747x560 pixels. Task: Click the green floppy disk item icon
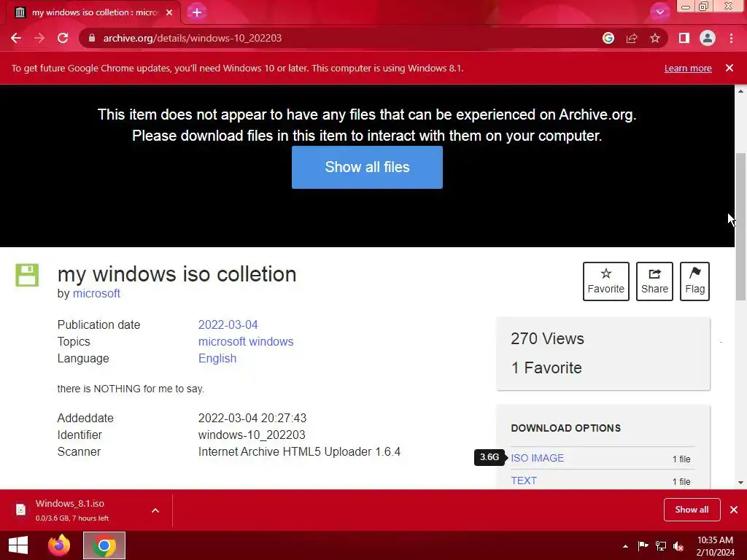27,275
